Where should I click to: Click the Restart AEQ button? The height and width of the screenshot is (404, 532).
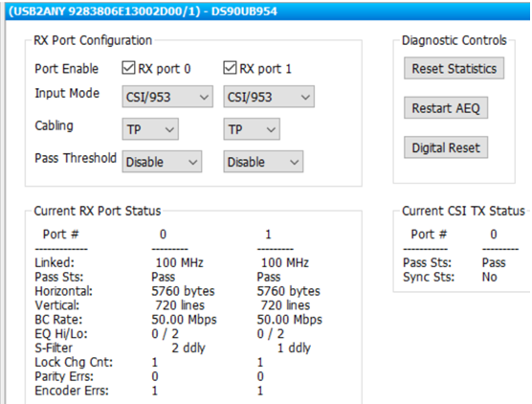pos(446,108)
